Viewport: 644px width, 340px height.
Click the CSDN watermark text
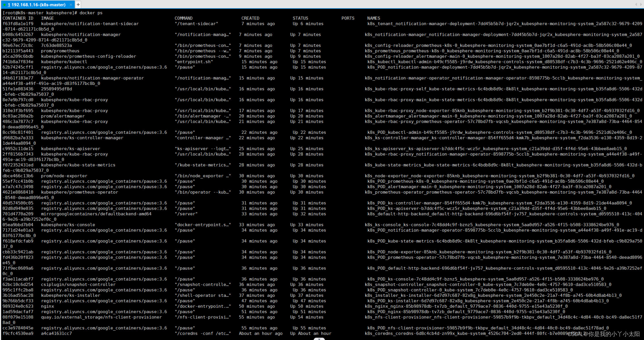pos(603,334)
